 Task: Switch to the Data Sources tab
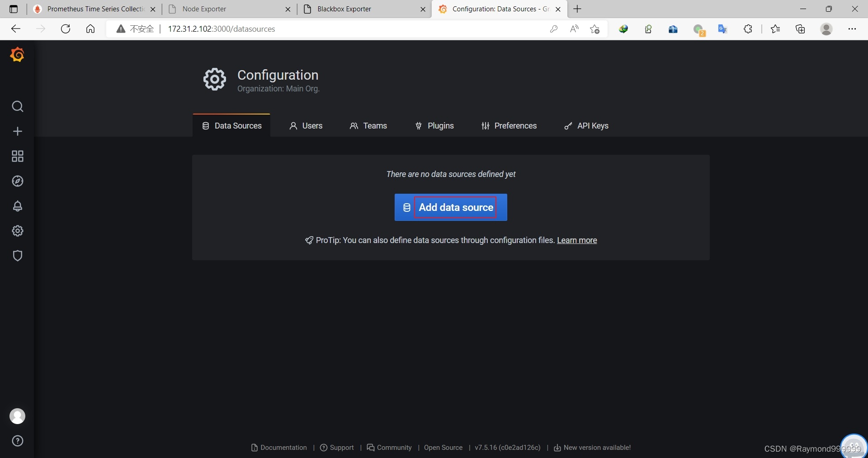point(231,126)
